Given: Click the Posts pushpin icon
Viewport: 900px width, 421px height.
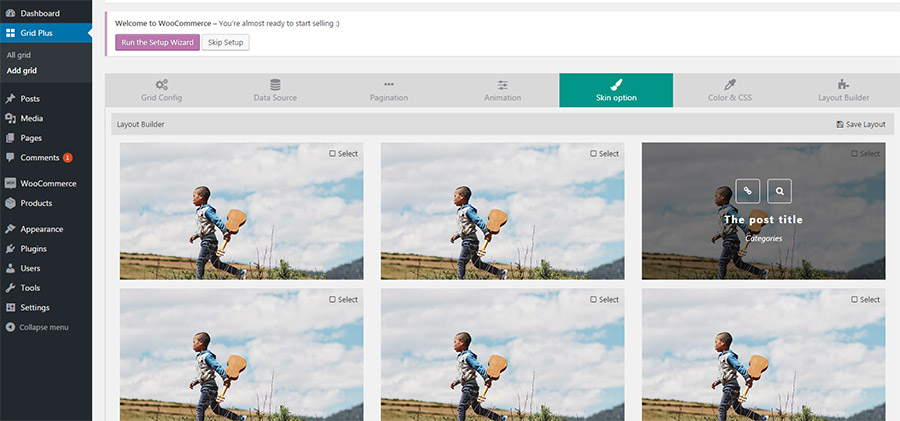Looking at the screenshot, I should click(10, 99).
